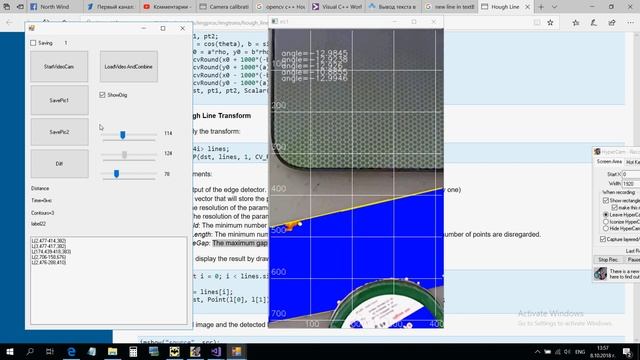Switch to the Visual C++ Worl tab

(x=336, y=7)
